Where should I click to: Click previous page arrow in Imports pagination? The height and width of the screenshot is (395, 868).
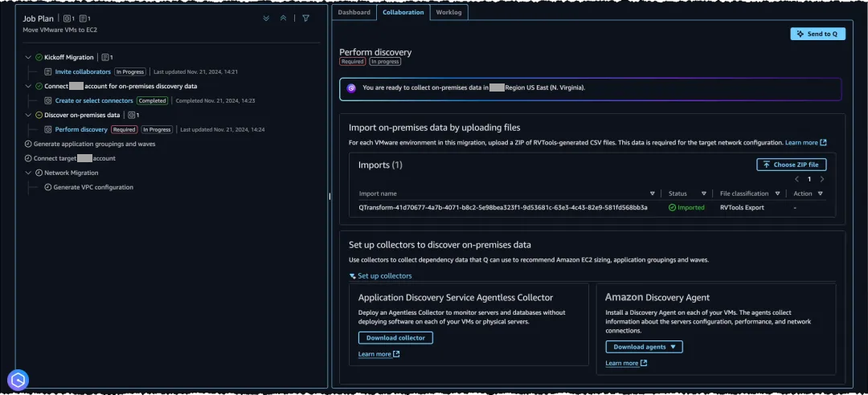[x=796, y=180]
